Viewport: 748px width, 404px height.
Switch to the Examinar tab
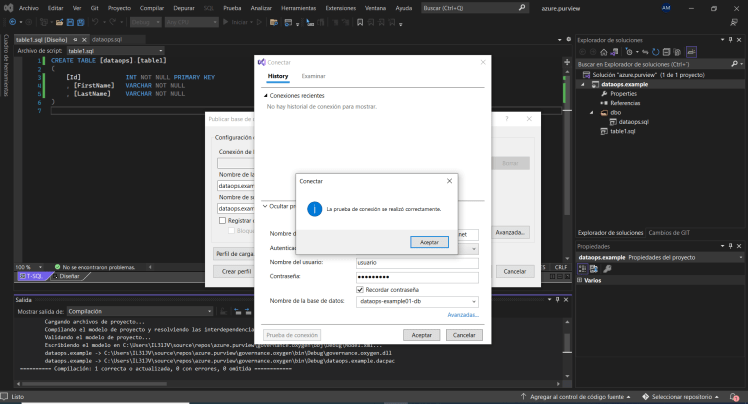313,76
